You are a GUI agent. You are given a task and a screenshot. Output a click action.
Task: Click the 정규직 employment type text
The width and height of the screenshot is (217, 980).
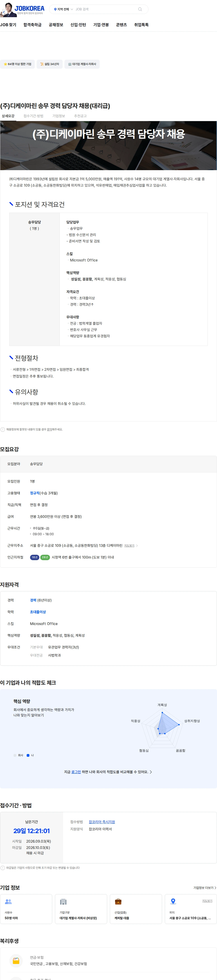(x=35, y=493)
